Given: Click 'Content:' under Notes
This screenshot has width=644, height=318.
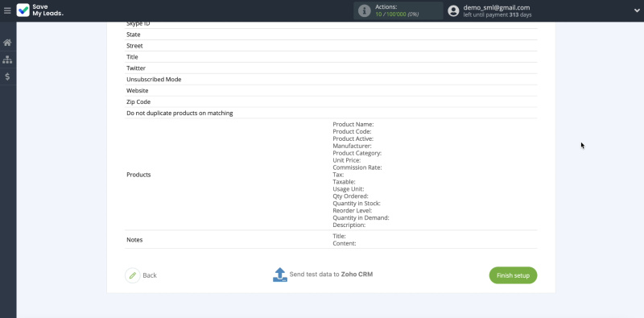Looking at the screenshot, I should click(x=345, y=243).
